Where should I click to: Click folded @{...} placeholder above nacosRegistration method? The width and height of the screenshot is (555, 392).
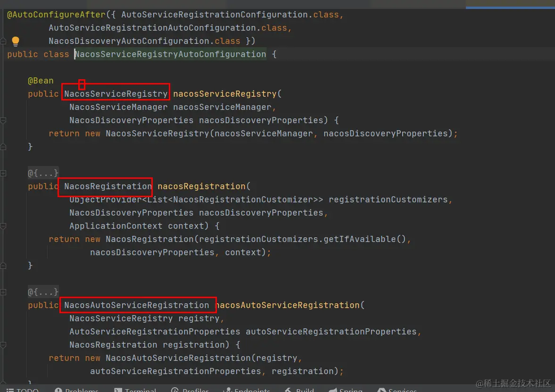click(x=43, y=173)
